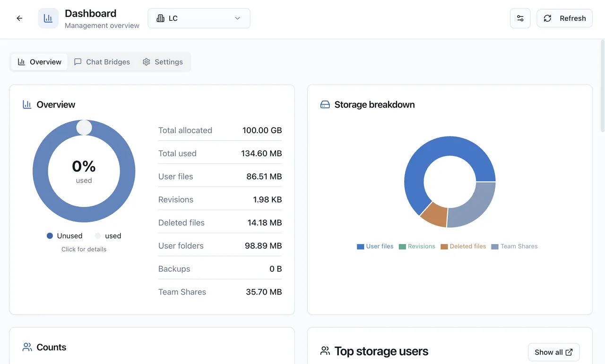
Task: Click the building icon in LC selector
Action: pyautogui.click(x=160, y=18)
